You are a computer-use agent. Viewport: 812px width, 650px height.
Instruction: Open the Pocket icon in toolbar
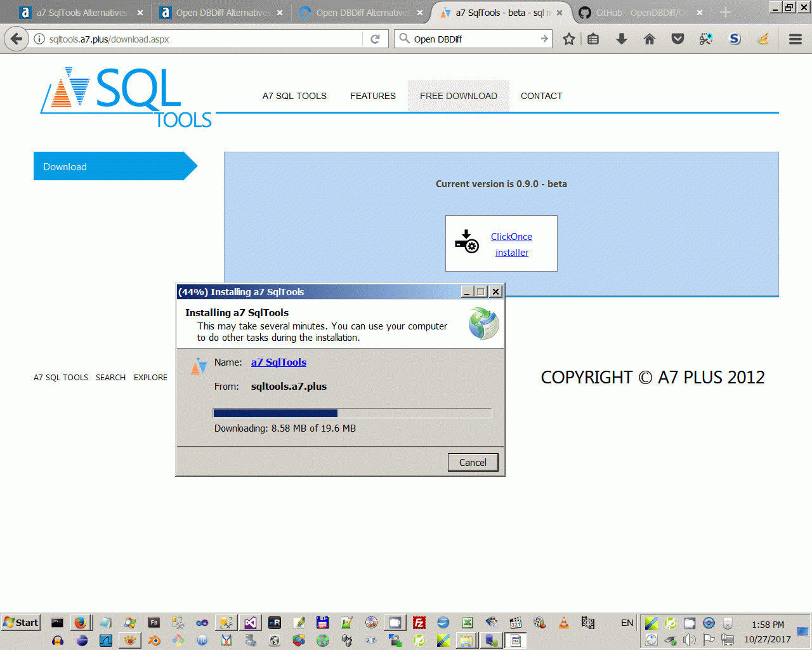(x=678, y=39)
